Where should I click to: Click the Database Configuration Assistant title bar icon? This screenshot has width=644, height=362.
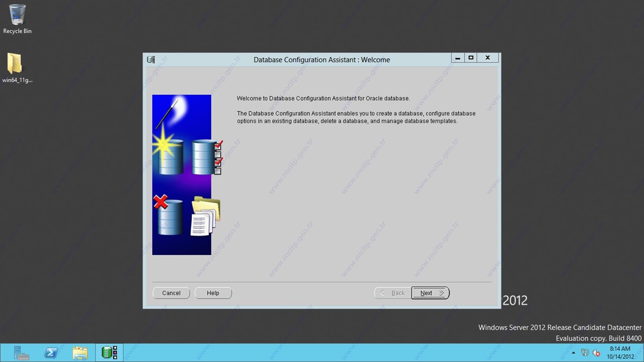(151, 60)
